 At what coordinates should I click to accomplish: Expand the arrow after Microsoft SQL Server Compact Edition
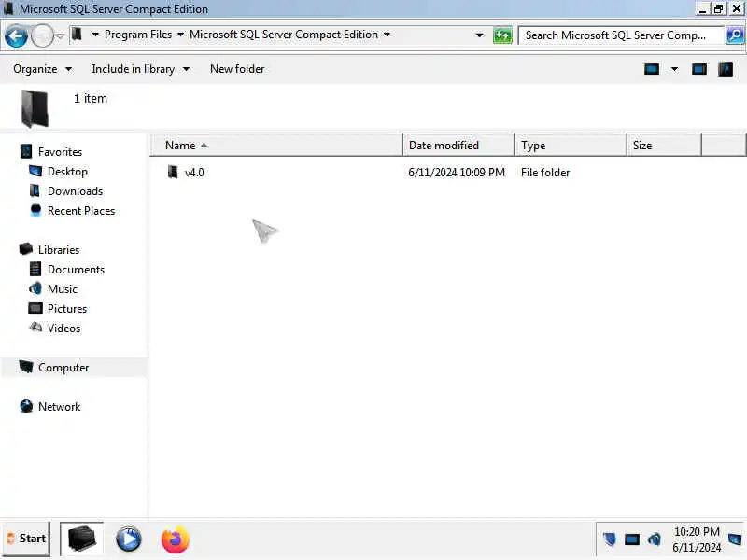(x=387, y=35)
